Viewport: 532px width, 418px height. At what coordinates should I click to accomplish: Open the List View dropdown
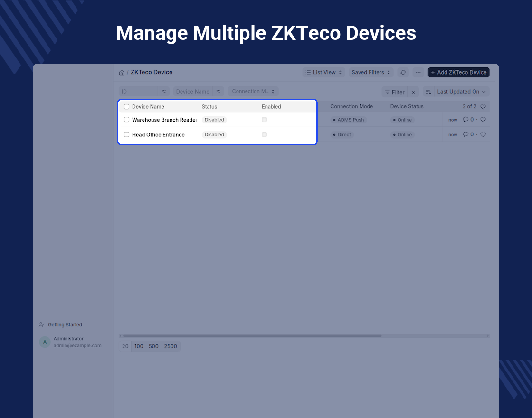[x=323, y=72]
